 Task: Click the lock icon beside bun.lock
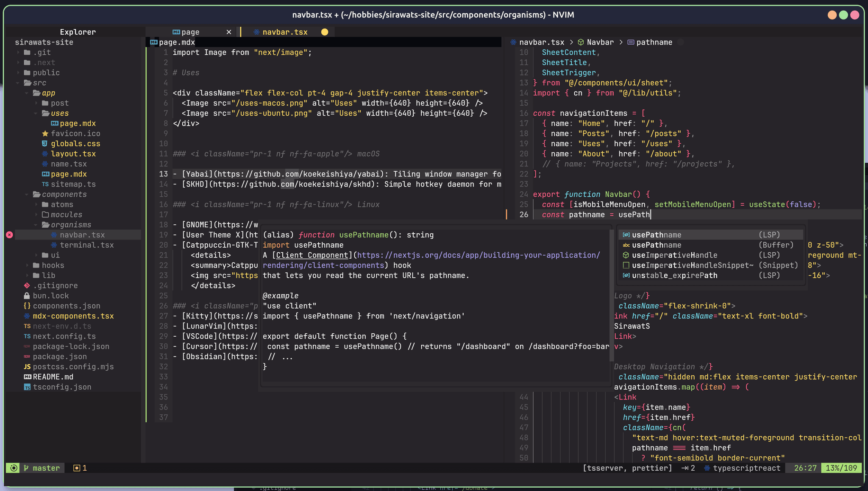pos(27,296)
